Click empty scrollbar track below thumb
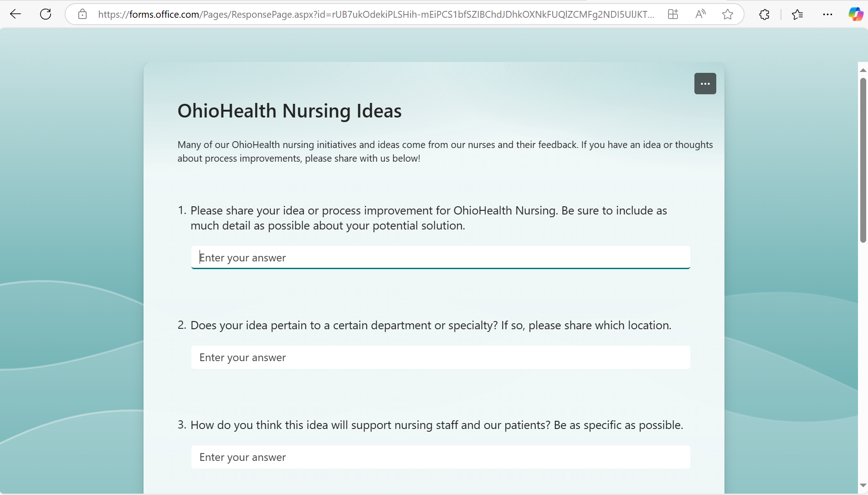868x495 pixels. pos(863,364)
